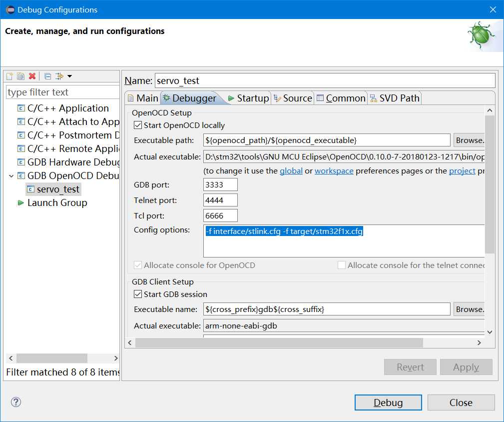Image resolution: width=504 pixels, height=422 pixels.
Task: Click the Debugger panel scroll up arrow
Action: click(x=490, y=110)
